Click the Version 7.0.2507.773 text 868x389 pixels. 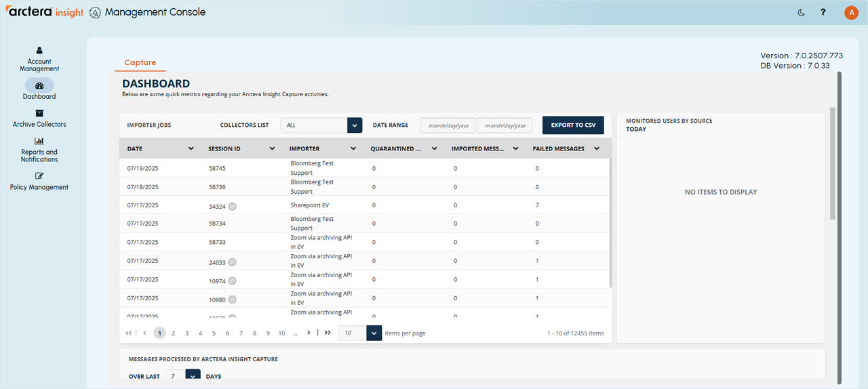point(802,56)
